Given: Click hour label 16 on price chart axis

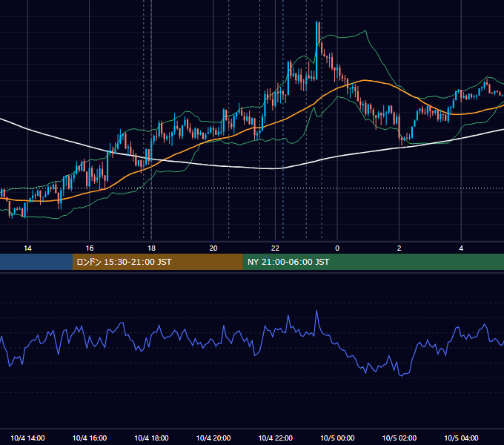Looking at the screenshot, I should click(x=90, y=248).
